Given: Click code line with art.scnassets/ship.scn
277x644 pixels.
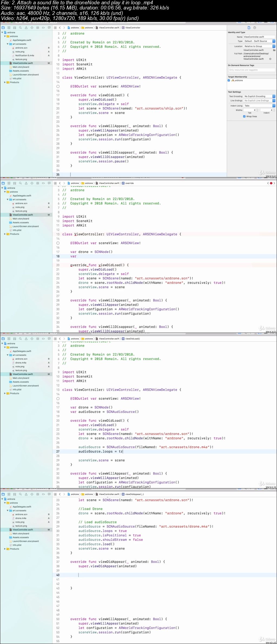Looking at the screenshot, I should click(133, 108).
